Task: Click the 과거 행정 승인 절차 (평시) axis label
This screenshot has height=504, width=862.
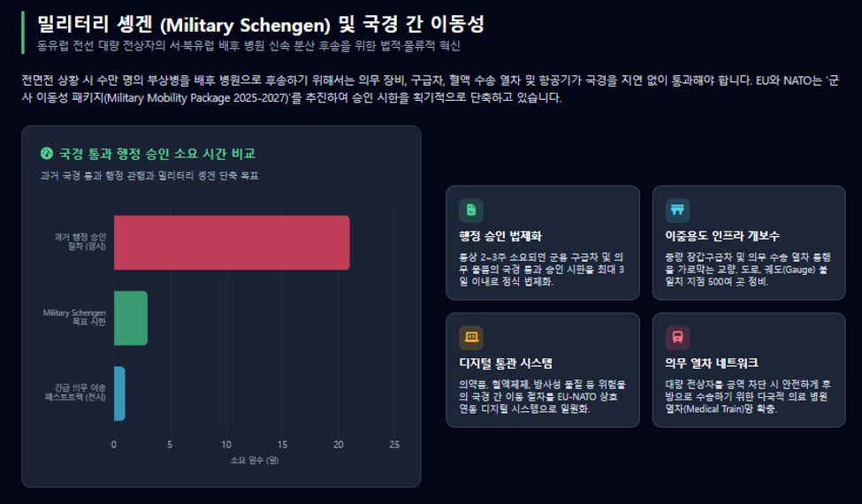Action: (x=80, y=242)
